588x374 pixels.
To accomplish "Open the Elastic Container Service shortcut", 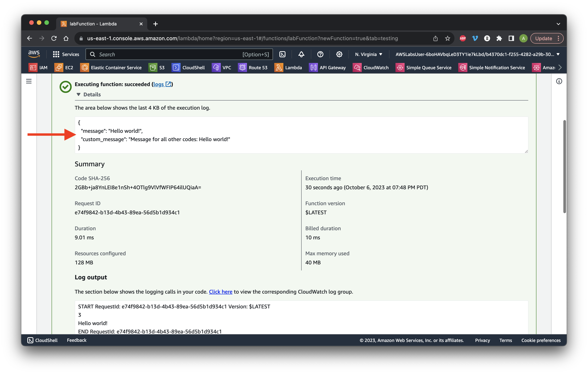I will point(111,68).
